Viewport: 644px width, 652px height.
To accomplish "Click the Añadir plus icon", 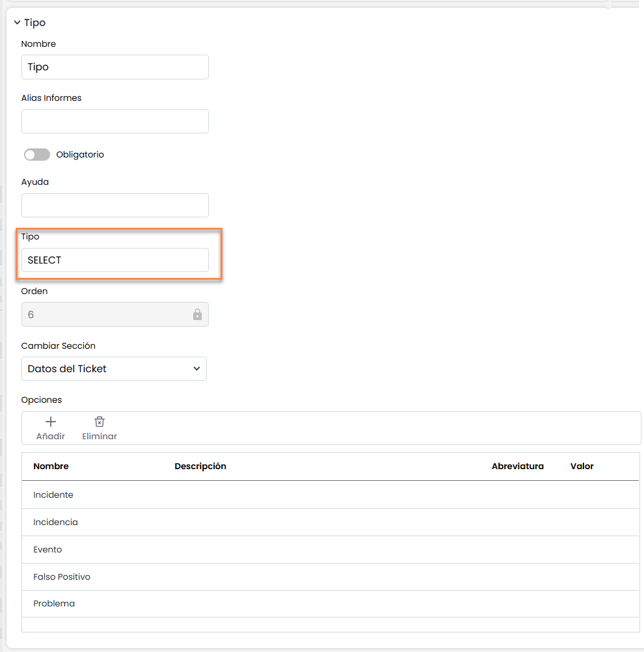I will [x=50, y=422].
